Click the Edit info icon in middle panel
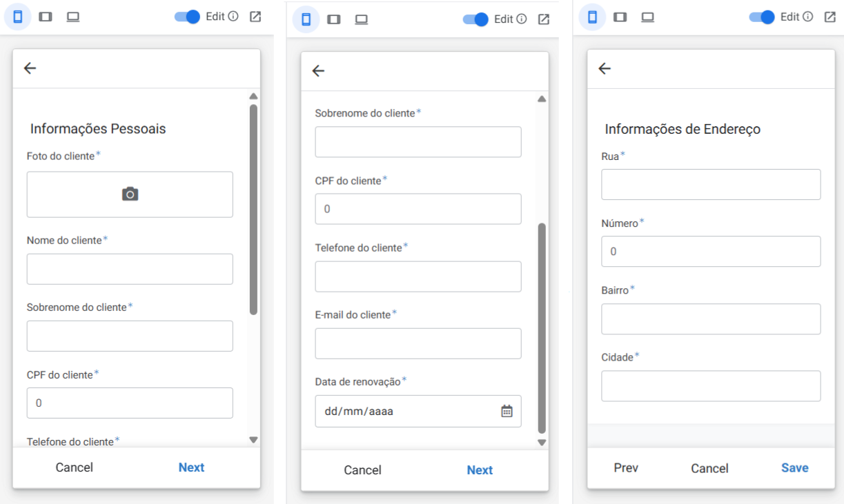This screenshot has width=844, height=504. click(522, 19)
